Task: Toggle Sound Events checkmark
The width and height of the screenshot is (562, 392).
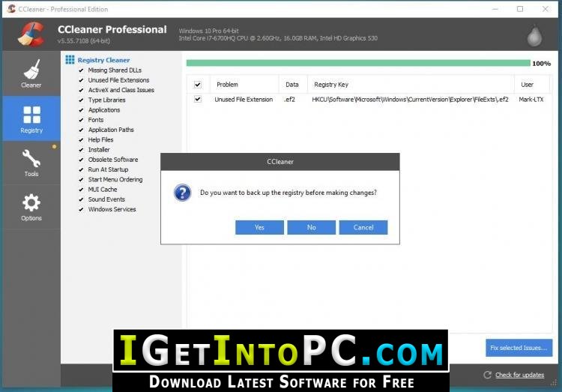Action: point(81,199)
